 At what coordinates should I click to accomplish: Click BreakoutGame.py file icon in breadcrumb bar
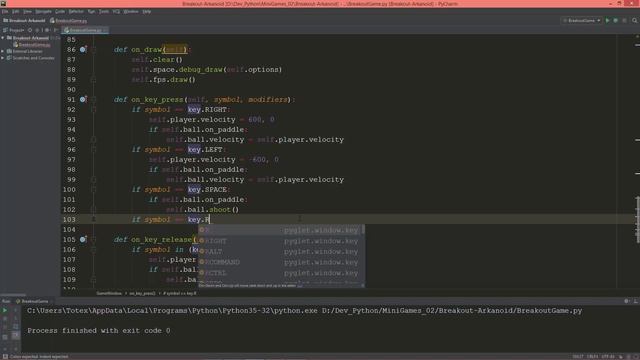pyautogui.click(x=52, y=20)
